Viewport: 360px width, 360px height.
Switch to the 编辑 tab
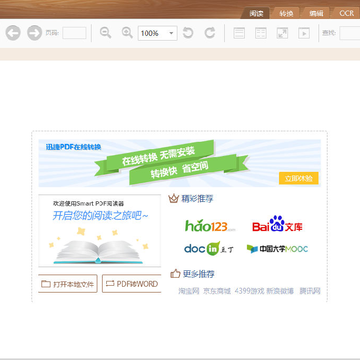316,14
